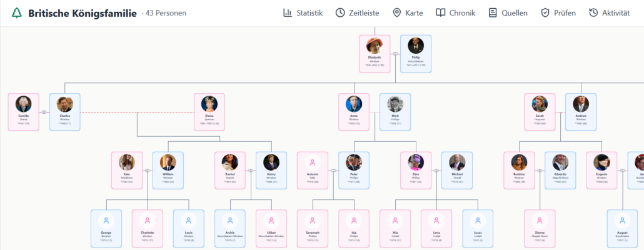The height and width of the screenshot is (250, 644).
Task: Open Aktivität history icon
Action: pyautogui.click(x=593, y=12)
